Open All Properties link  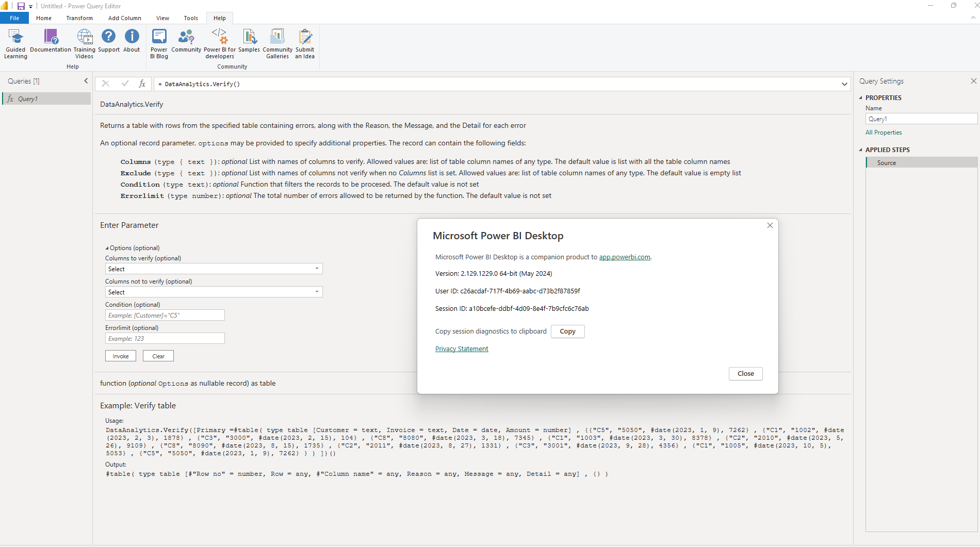coord(884,132)
